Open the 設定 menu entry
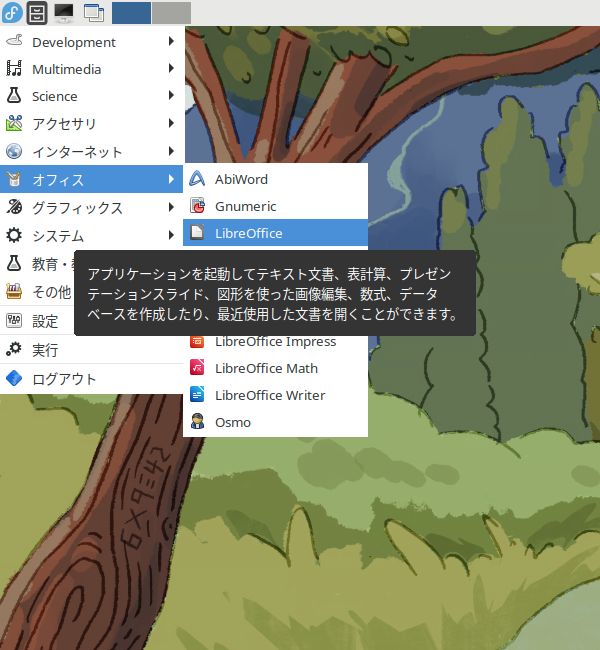The width and height of the screenshot is (600, 650). click(37, 320)
